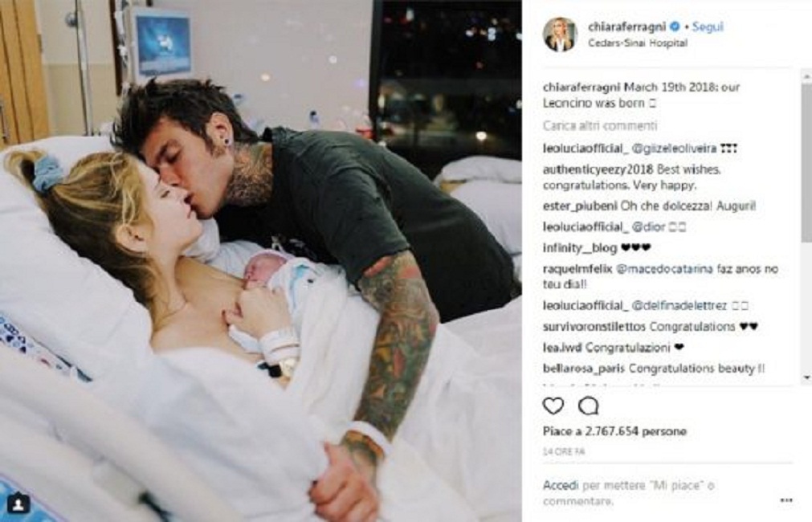812x522 pixels.
Task: Open @gizeleoliveira mention link
Action: tap(674, 149)
